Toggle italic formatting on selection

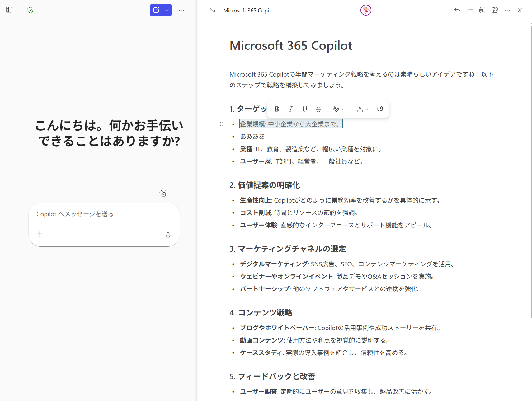click(x=290, y=109)
